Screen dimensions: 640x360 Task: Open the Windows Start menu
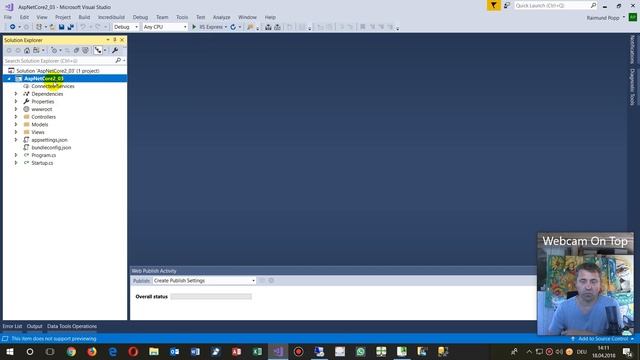pyautogui.click(x=9, y=351)
